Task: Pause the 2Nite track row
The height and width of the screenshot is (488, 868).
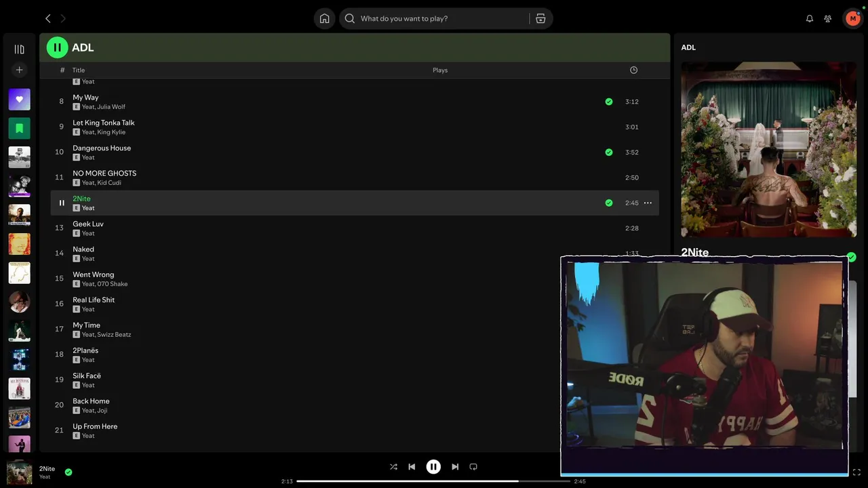Action: click(61, 203)
